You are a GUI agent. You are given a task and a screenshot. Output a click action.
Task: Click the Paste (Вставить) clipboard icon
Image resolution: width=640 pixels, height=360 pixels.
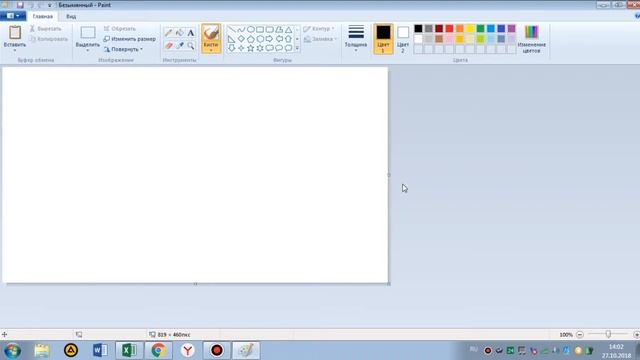point(15,33)
